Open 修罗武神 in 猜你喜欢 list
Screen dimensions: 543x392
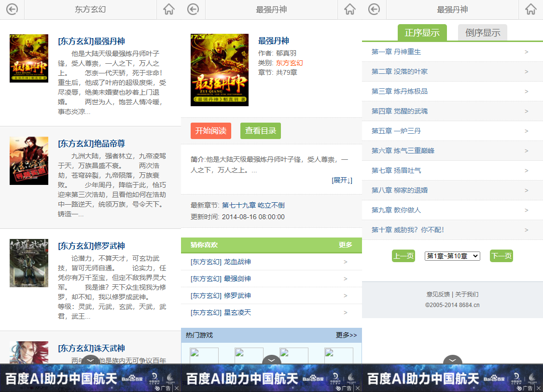[x=221, y=296]
